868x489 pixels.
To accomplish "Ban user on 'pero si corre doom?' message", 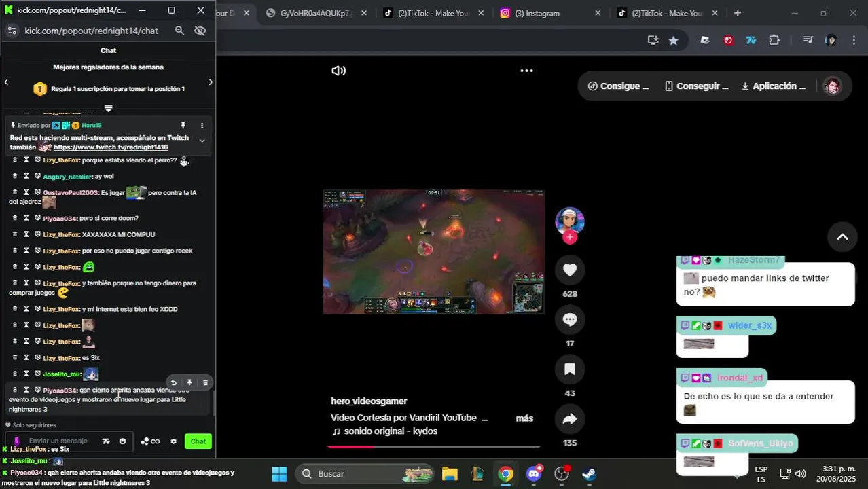I will (x=38, y=218).
